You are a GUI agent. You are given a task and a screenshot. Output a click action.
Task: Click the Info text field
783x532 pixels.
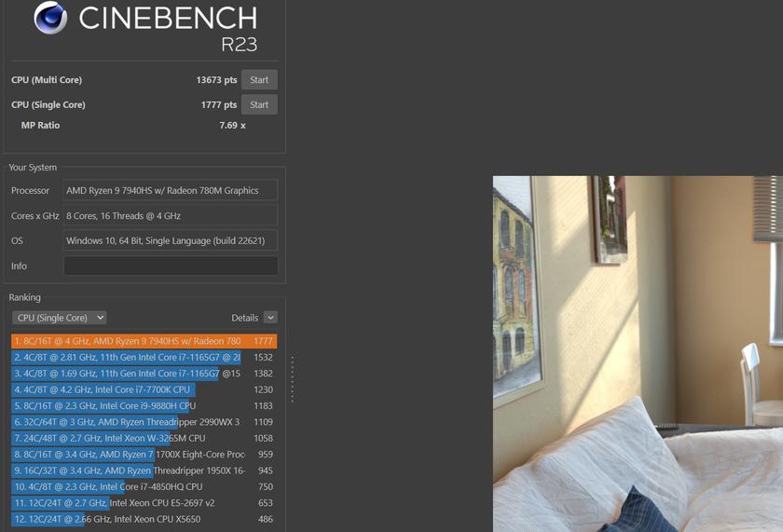pyautogui.click(x=171, y=266)
